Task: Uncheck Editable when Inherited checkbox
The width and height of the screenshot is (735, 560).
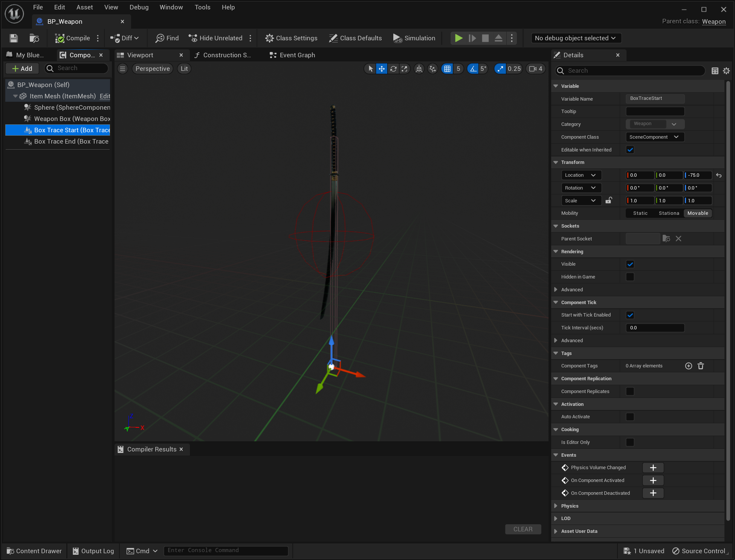Action: point(630,150)
